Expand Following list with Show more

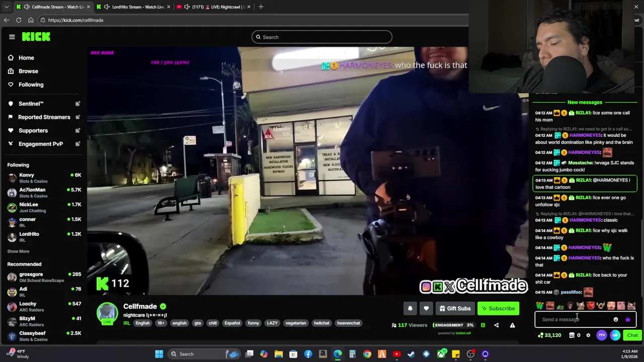tap(18, 251)
